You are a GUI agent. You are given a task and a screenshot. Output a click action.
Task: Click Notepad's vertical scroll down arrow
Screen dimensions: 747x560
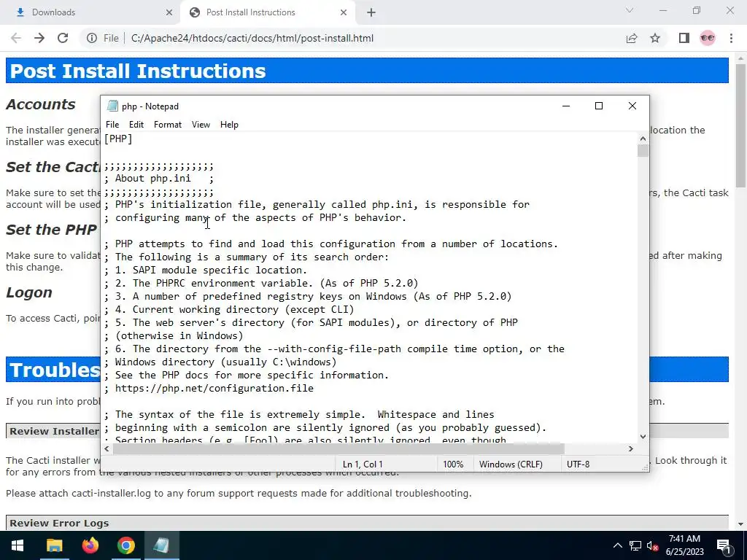pyautogui.click(x=643, y=436)
